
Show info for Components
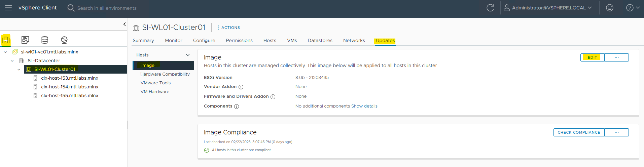(x=237, y=107)
